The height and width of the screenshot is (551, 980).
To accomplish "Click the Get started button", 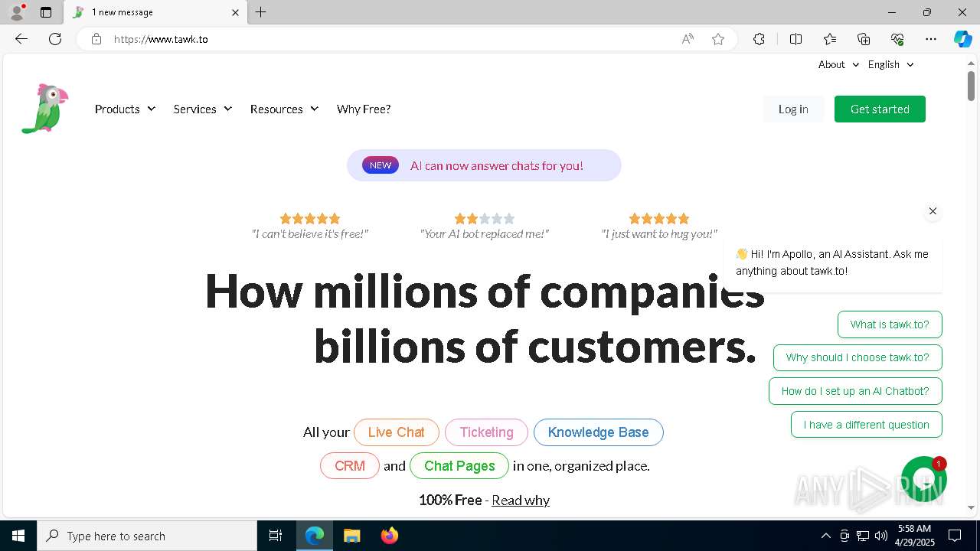I will 880,109.
